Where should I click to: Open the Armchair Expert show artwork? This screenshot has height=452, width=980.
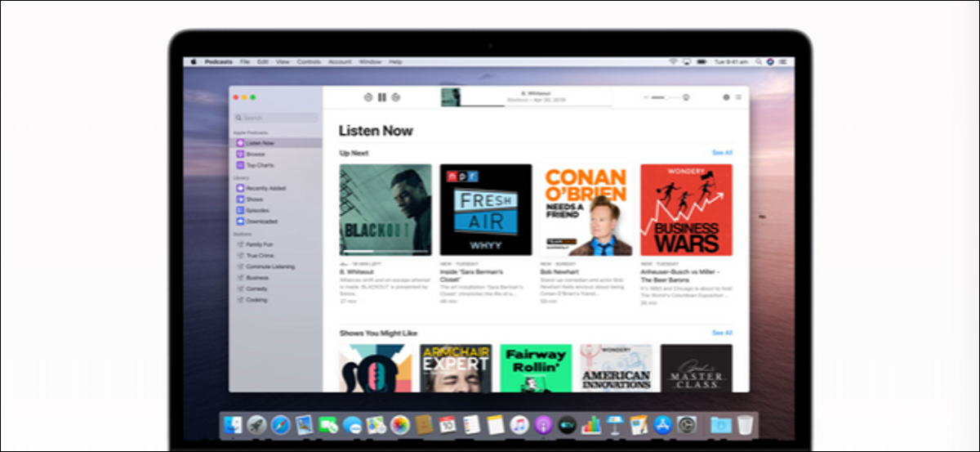[x=457, y=368]
